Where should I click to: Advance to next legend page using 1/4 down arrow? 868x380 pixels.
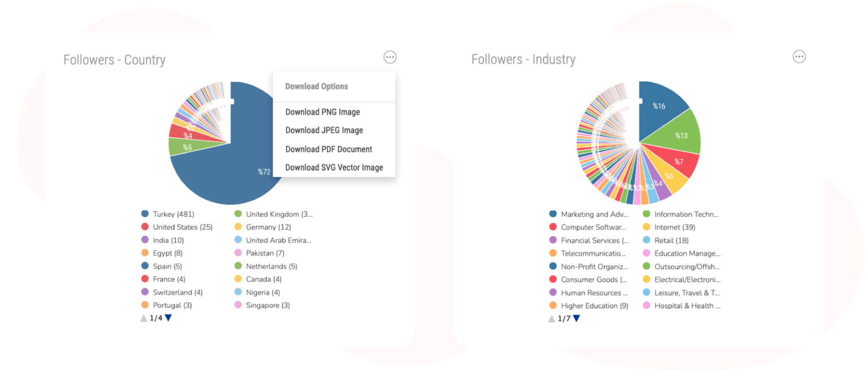pos(168,318)
